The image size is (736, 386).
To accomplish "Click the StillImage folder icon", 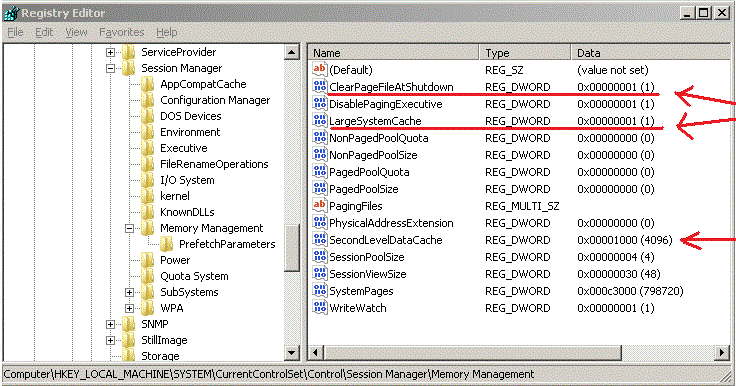I will [x=129, y=340].
